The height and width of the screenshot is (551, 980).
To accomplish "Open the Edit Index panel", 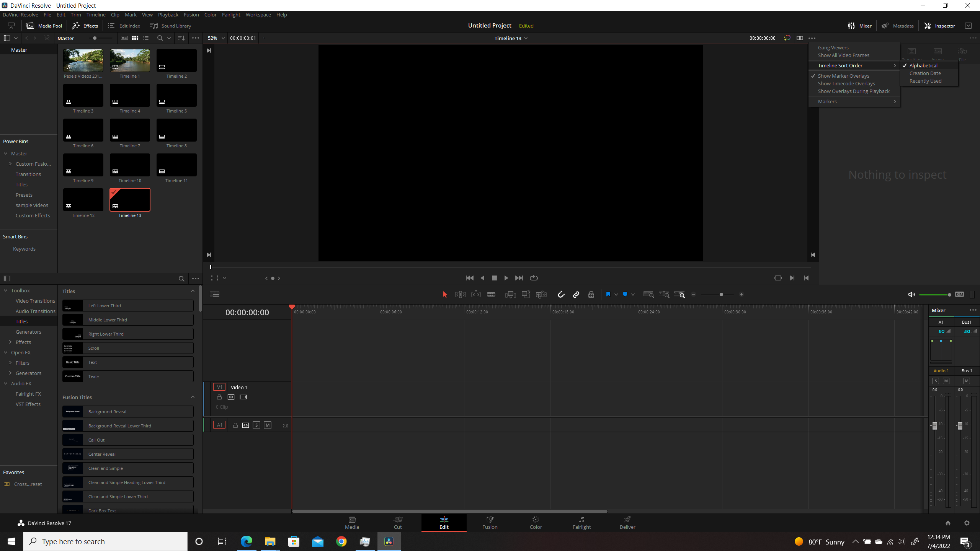I will [124, 26].
